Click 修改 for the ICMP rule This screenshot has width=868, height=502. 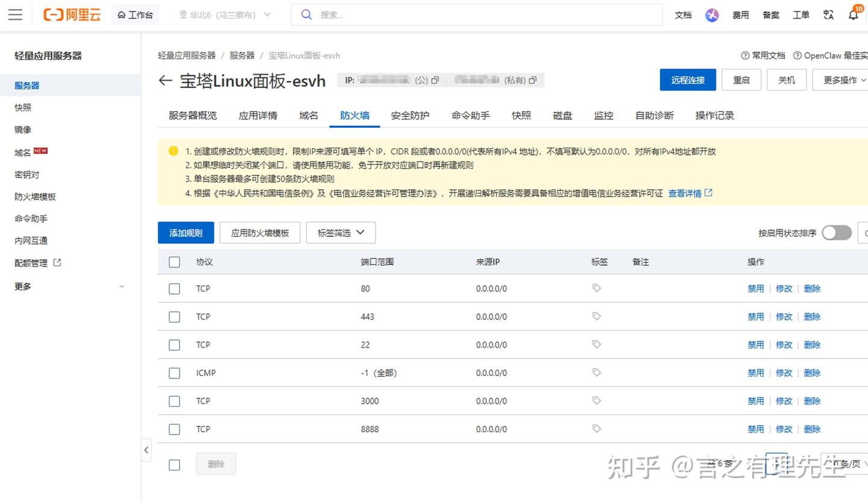pyautogui.click(x=784, y=373)
